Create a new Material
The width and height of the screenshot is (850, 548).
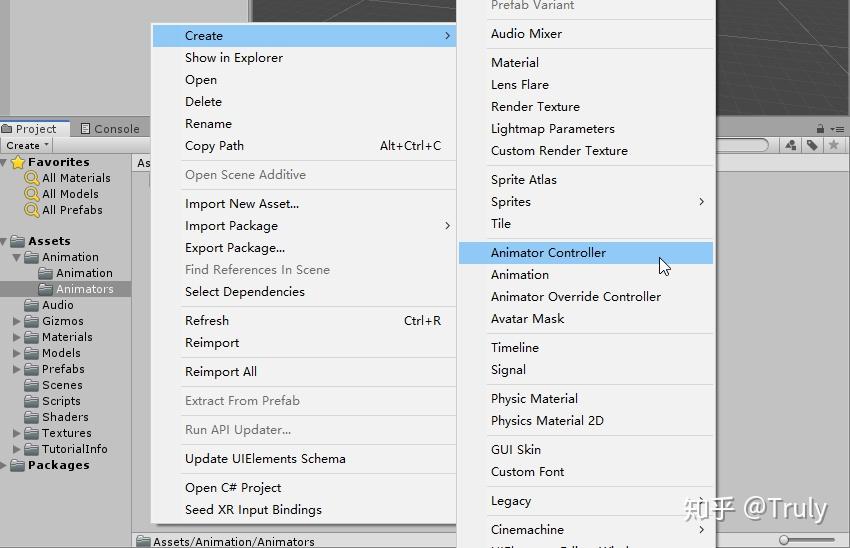pyautogui.click(x=586, y=63)
